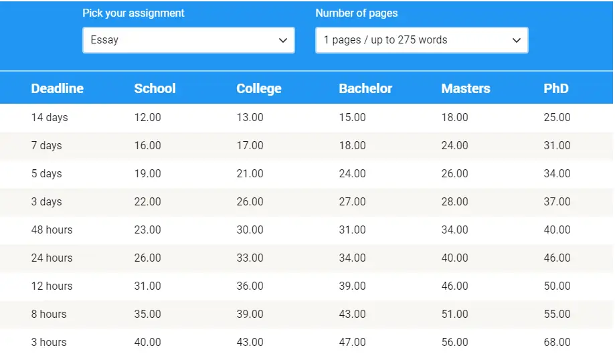Select Masters price 18.00 for 14 days
The width and height of the screenshot is (615, 364).
point(454,118)
